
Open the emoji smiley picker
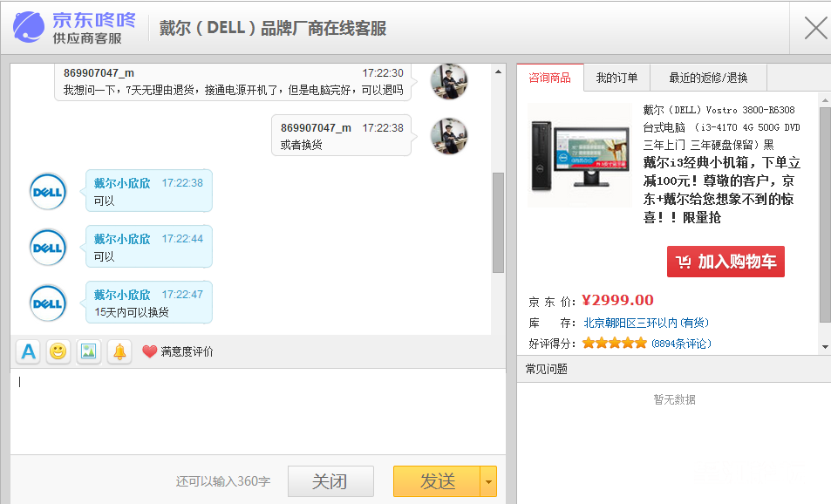[58, 351]
